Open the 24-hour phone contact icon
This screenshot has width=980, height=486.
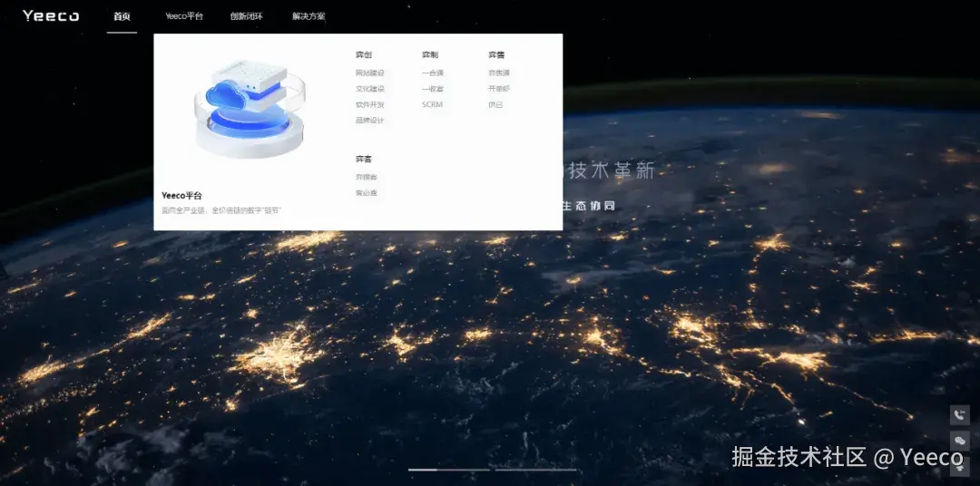[960, 415]
